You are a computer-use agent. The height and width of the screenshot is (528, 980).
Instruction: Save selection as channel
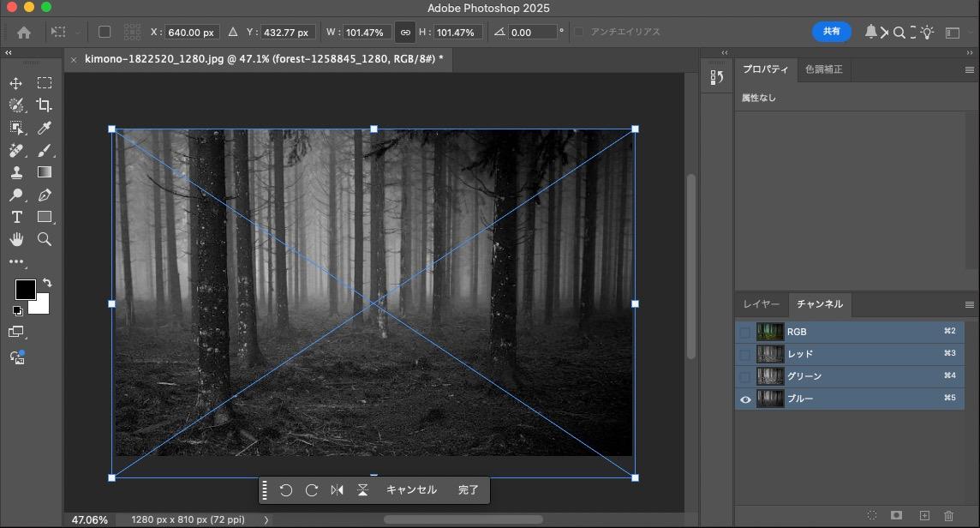coord(896,515)
